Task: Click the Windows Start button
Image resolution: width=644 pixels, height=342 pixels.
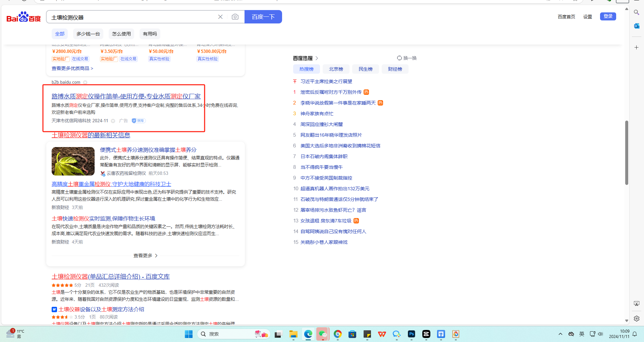Action: 189,334
